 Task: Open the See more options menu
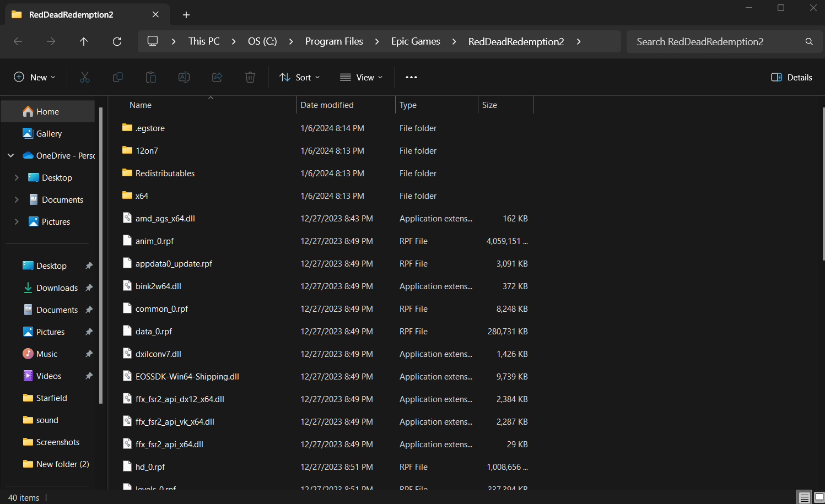click(411, 77)
